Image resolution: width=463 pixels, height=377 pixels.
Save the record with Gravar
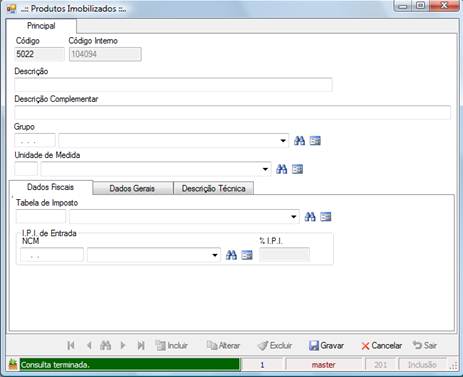(326, 345)
